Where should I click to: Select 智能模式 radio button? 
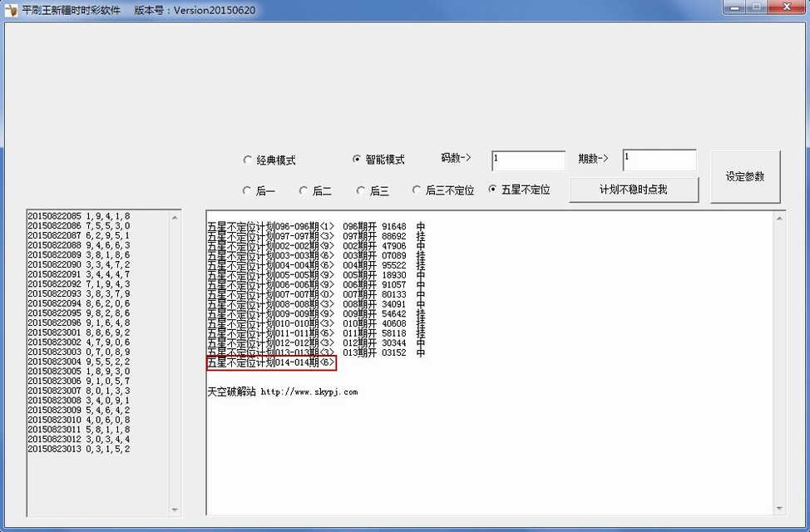pyautogui.click(x=358, y=160)
